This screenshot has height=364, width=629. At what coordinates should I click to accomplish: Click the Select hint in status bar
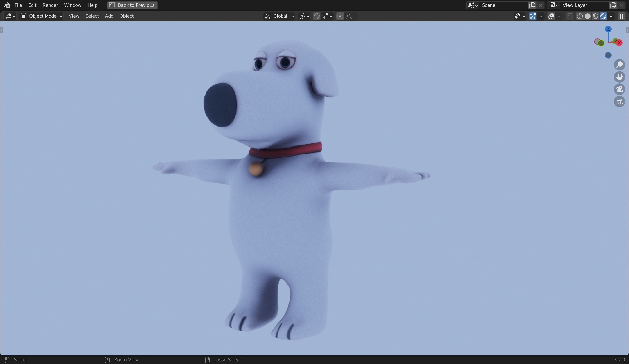click(x=20, y=359)
